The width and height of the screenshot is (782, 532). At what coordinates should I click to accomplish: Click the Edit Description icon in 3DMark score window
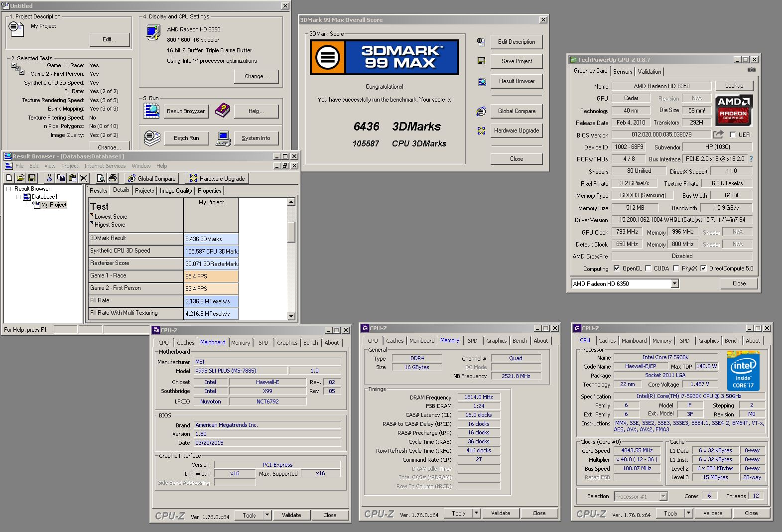[x=481, y=42]
